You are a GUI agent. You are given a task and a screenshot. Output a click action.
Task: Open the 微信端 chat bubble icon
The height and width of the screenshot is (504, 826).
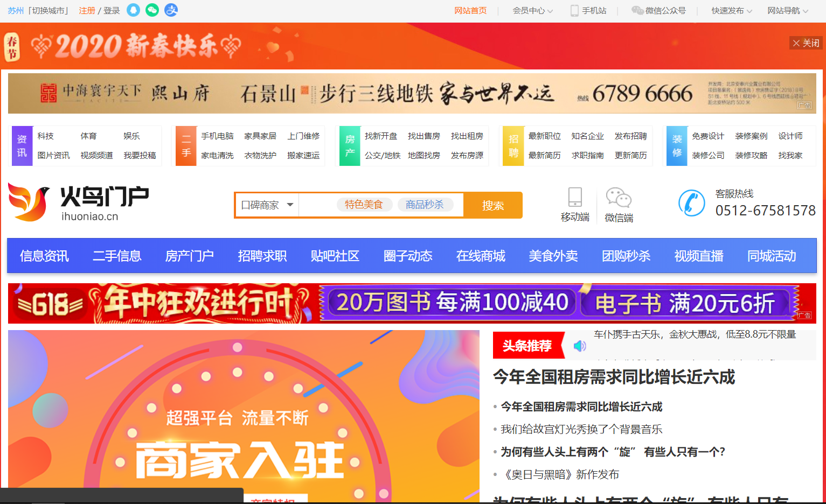pos(619,198)
